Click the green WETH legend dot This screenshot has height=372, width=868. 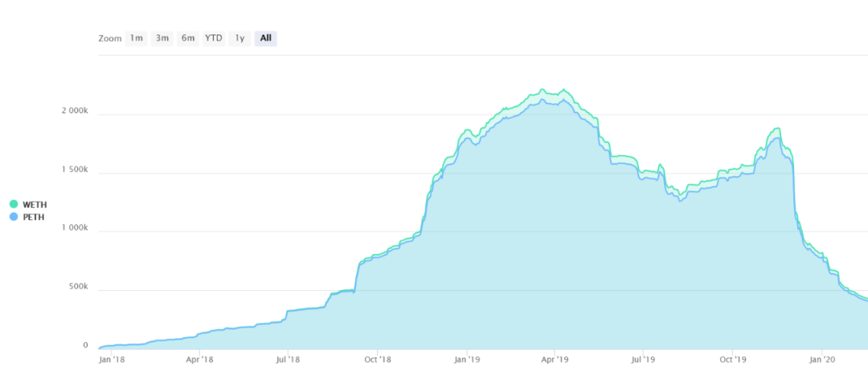coord(14,205)
